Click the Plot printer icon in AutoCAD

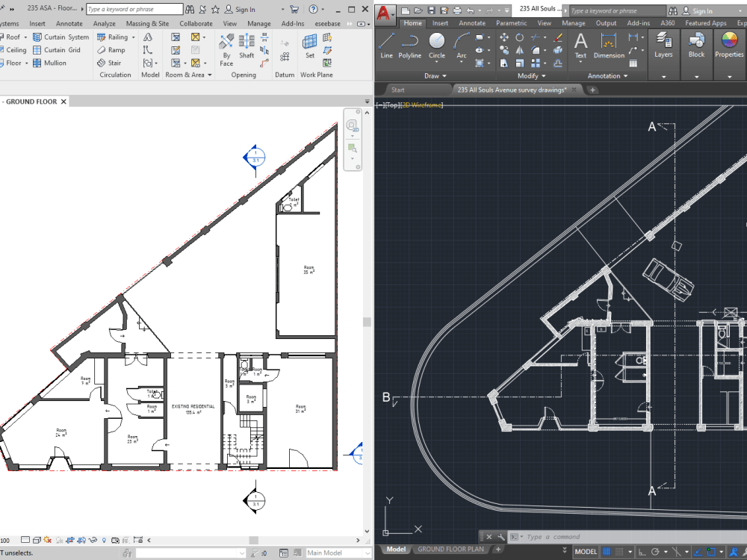457,10
